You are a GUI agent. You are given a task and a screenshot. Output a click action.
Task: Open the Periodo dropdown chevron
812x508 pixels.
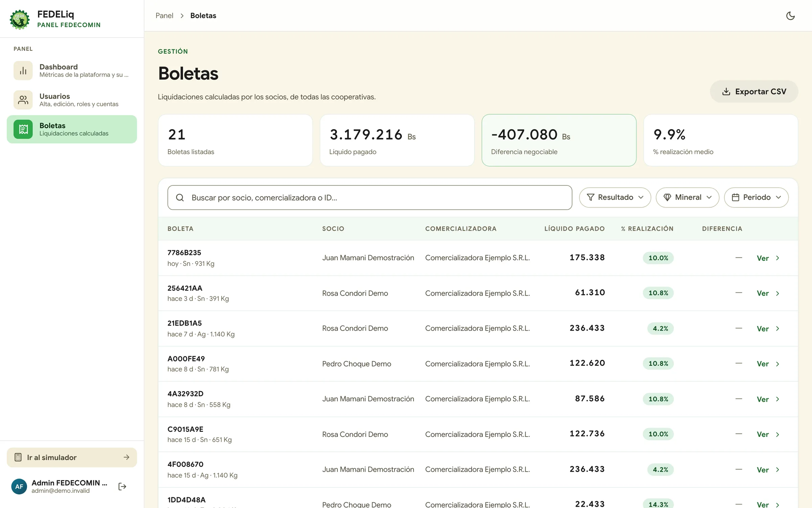click(778, 197)
